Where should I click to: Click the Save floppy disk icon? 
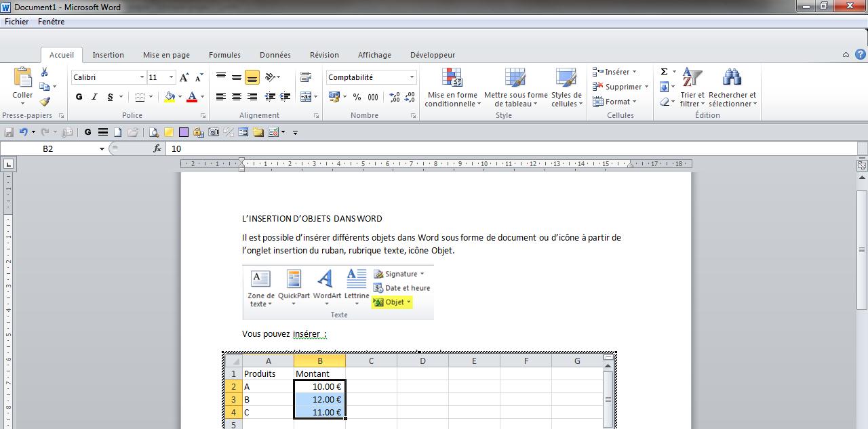pos(9,132)
